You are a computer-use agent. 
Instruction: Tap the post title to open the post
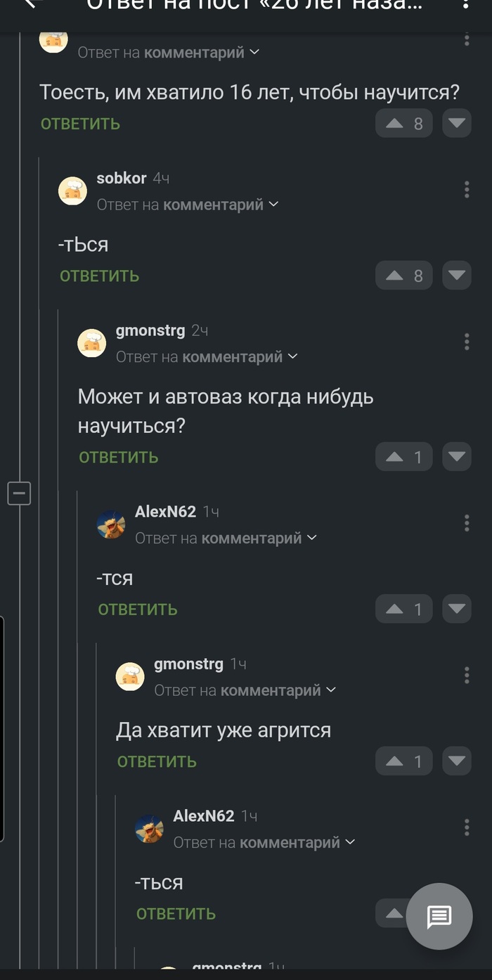point(246,7)
